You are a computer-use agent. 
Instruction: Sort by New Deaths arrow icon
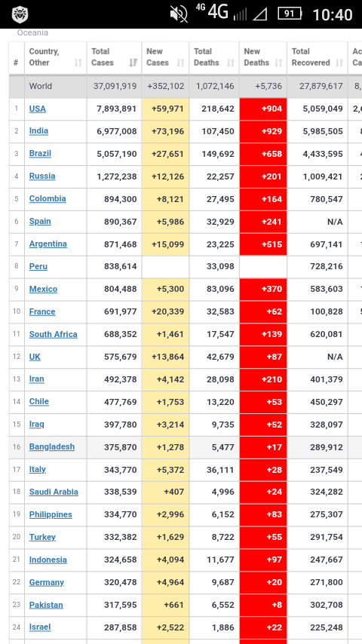pos(278,63)
